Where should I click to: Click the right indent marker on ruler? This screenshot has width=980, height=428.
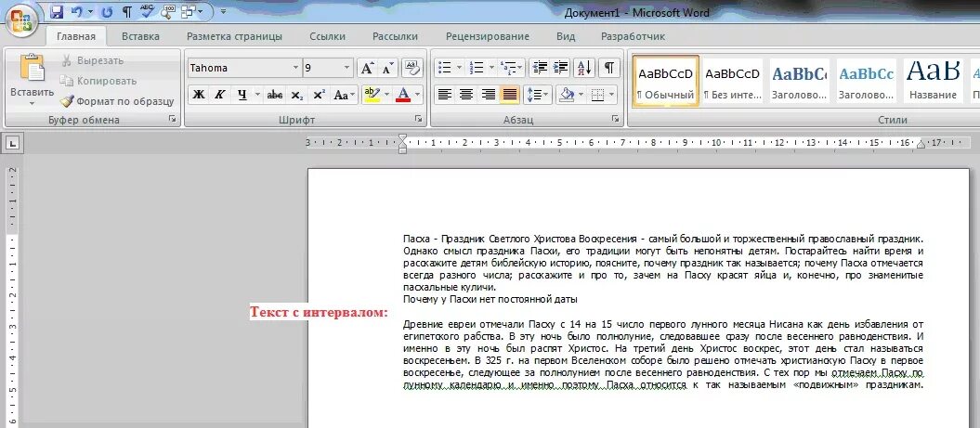pos(921,146)
